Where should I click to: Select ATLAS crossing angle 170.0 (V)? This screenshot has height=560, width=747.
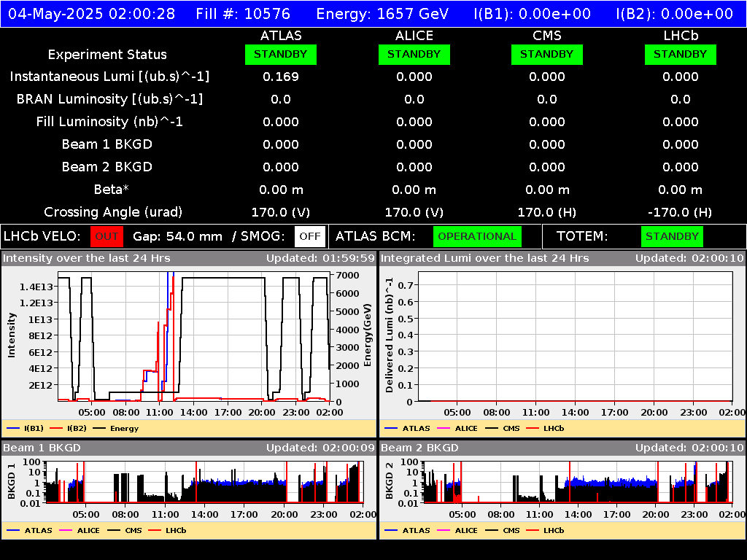click(x=281, y=212)
